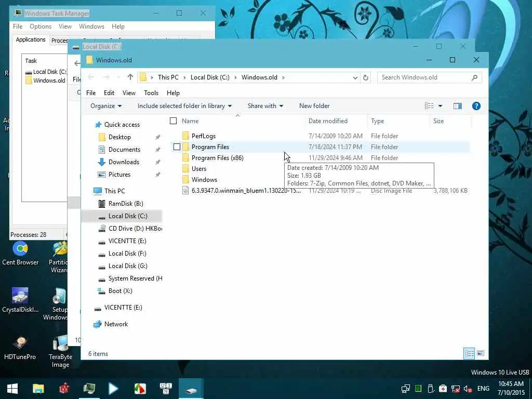This screenshot has height=399, width=532.
Task: Click the Users folder in the file list
Action: point(199,169)
